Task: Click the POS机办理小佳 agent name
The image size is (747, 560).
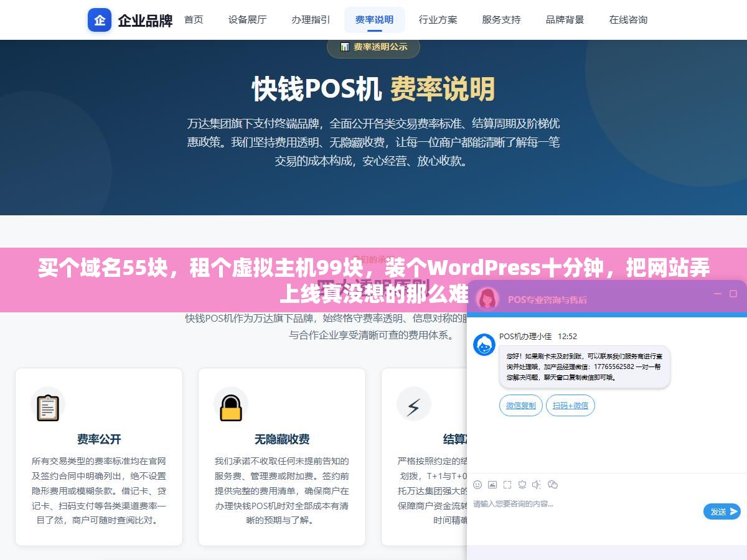Action: (525, 336)
